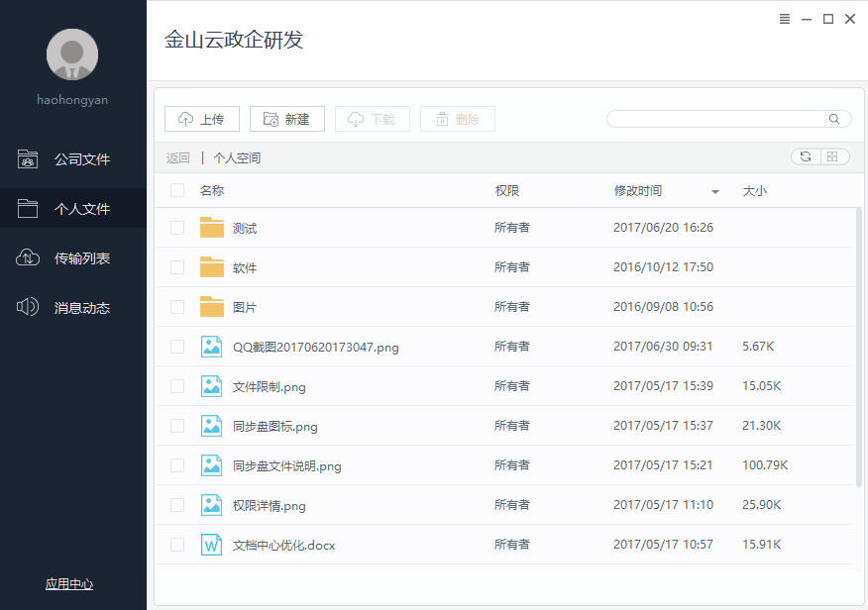Open the 传输列表 transfer list
868x610 pixels.
point(73,257)
